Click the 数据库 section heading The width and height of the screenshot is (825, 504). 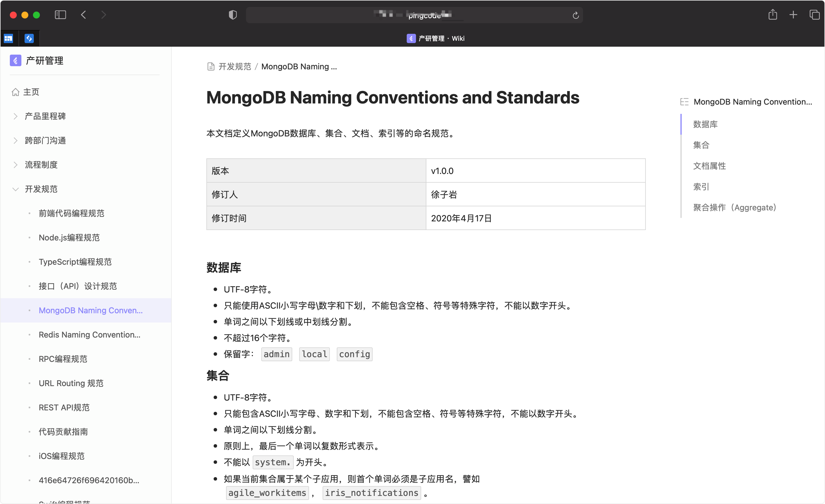click(x=224, y=267)
